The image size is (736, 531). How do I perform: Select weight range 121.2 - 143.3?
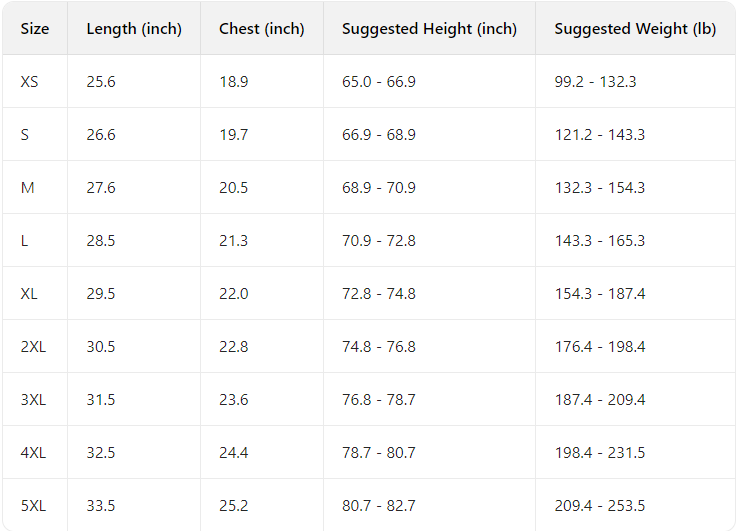pyautogui.click(x=600, y=135)
